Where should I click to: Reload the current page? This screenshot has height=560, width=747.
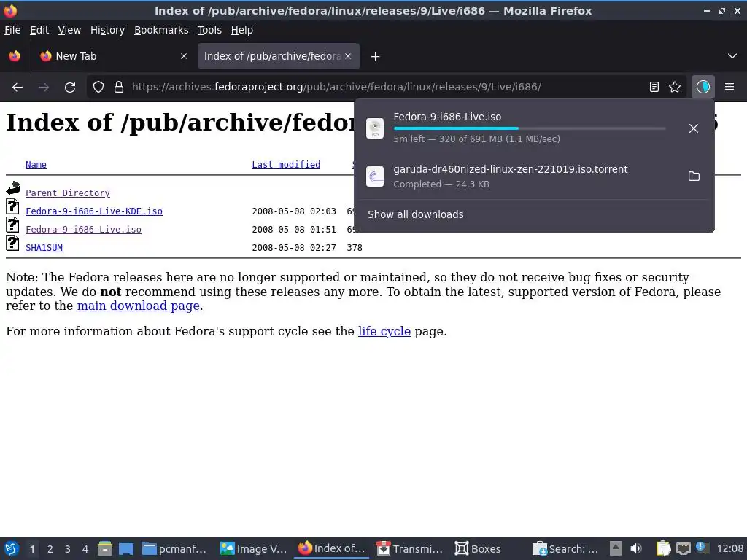[x=70, y=87]
